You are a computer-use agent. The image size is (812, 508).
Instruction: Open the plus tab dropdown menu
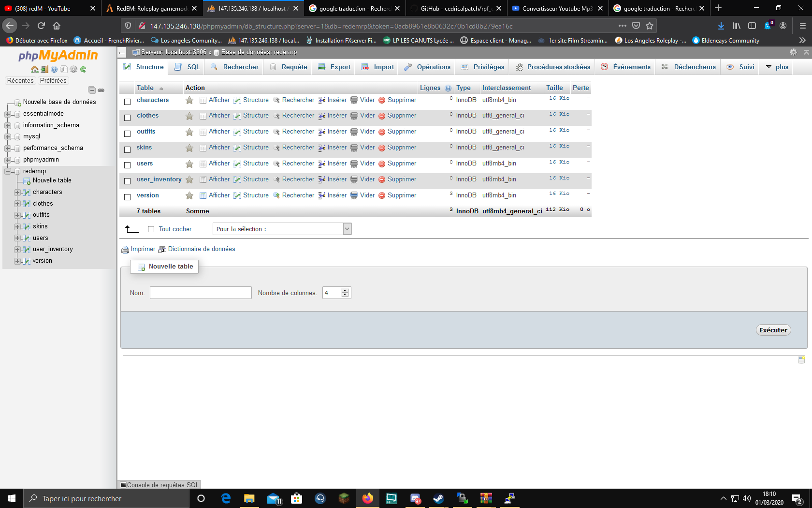777,67
